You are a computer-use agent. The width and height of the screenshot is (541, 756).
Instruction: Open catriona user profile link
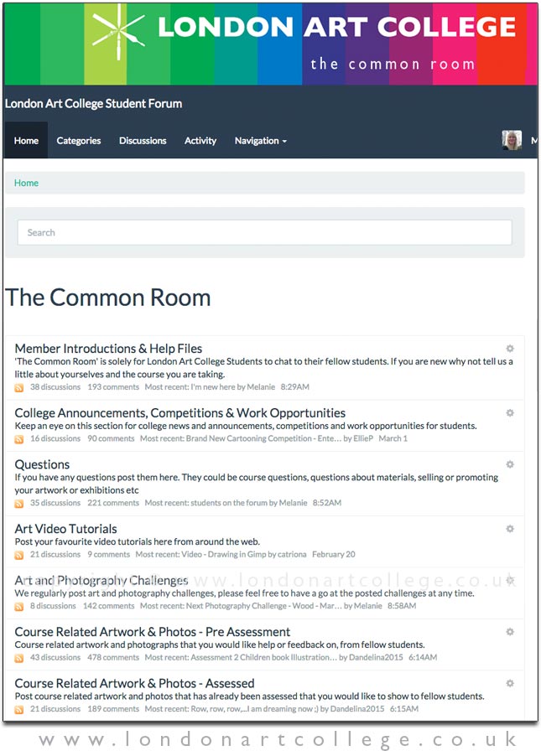click(x=292, y=554)
